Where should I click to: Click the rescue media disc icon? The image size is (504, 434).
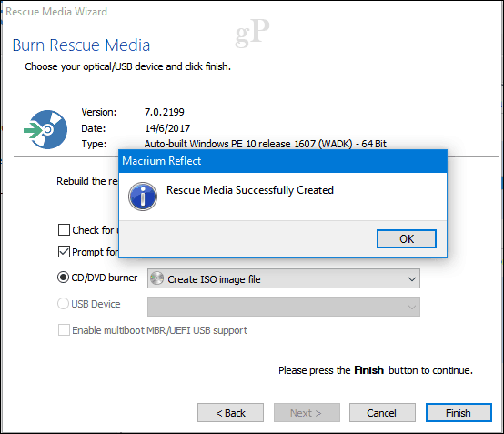[46, 129]
